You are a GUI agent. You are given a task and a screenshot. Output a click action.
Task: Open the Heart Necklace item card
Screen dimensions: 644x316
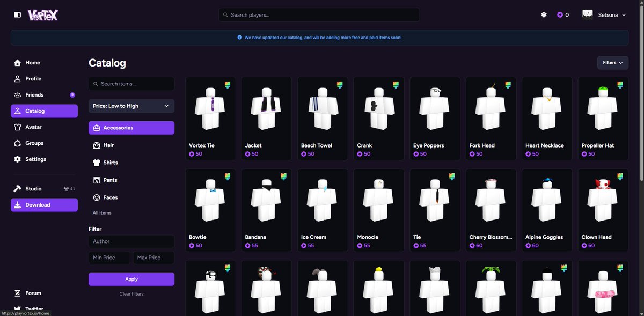pos(547,119)
